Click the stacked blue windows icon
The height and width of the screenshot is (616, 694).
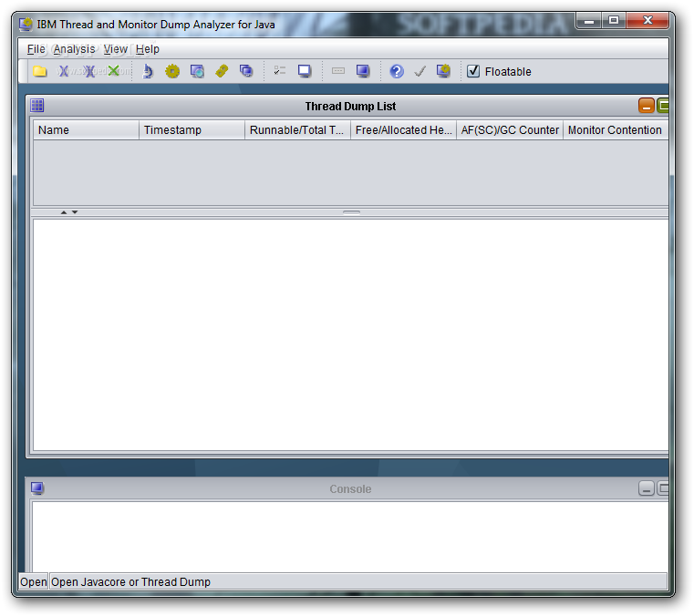click(x=246, y=71)
